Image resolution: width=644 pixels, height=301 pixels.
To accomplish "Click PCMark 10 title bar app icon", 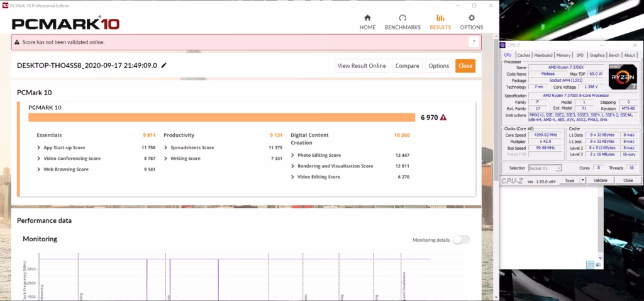I will point(5,6).
